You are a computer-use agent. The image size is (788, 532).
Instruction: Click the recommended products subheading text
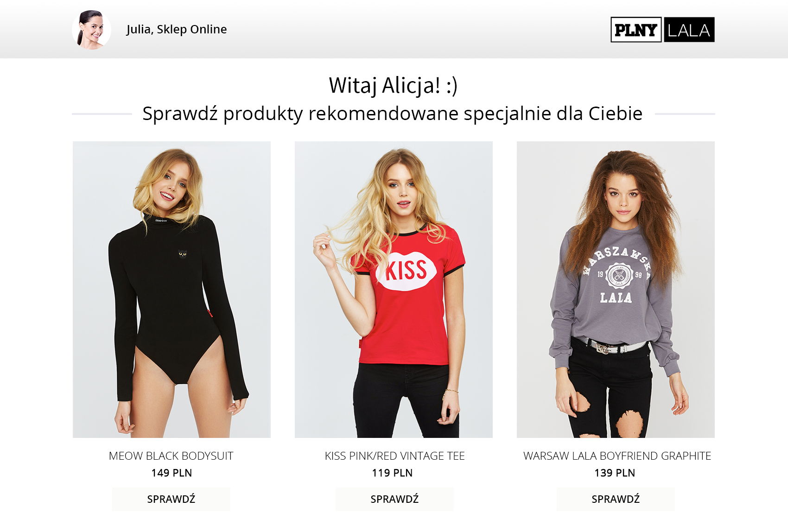(392, 114)
